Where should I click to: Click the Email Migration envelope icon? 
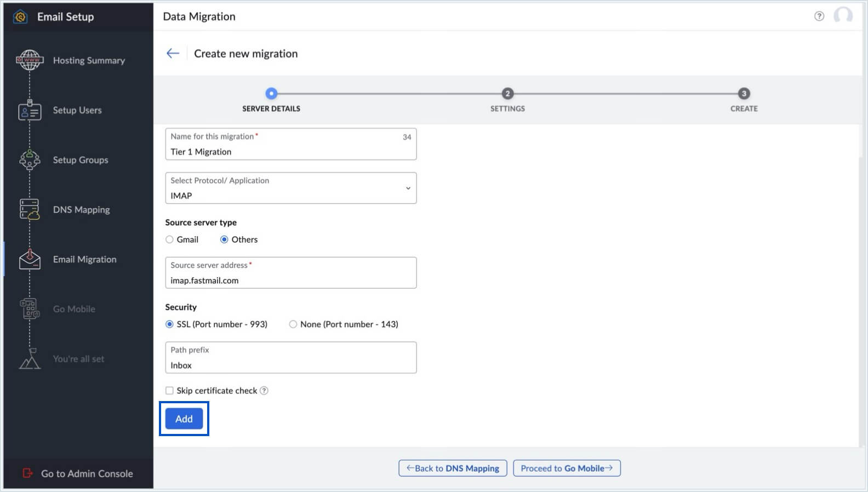[x=30, y=259]
